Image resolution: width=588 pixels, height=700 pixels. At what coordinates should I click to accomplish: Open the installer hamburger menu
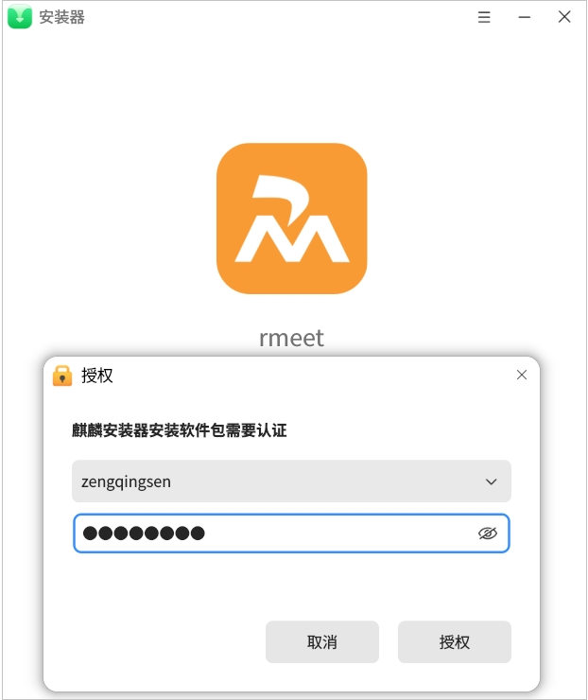click(x=484, y=17)
